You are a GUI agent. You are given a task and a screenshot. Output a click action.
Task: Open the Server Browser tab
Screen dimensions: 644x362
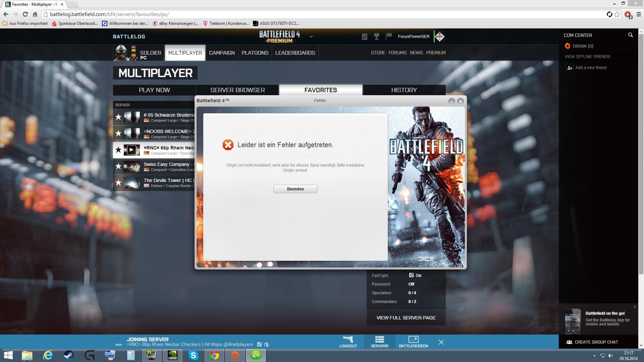click(x=237, y=90)
